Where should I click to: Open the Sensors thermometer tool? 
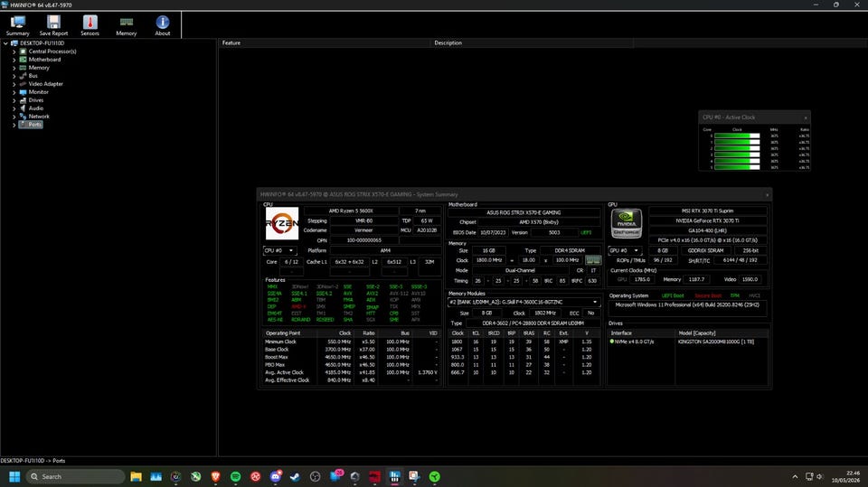pyautogui.click(x=90, y=25)
